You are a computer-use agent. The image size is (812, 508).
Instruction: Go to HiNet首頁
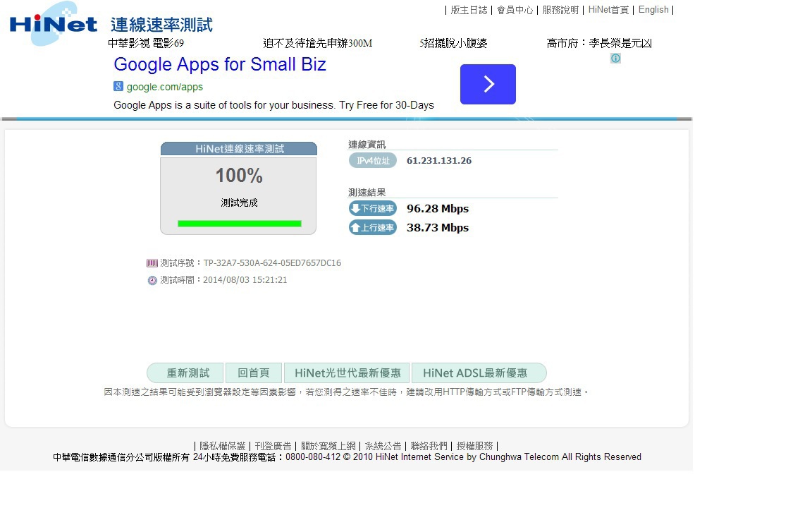(x=608, y=10)
